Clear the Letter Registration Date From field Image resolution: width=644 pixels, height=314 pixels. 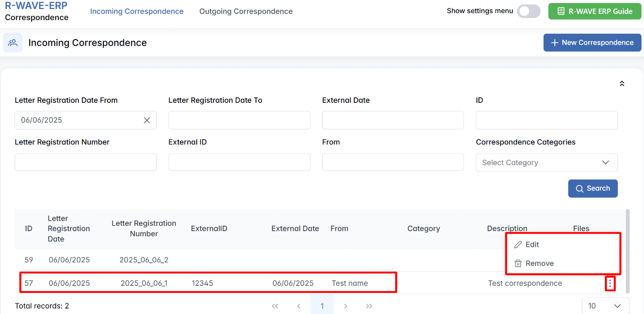click(147, 120)
